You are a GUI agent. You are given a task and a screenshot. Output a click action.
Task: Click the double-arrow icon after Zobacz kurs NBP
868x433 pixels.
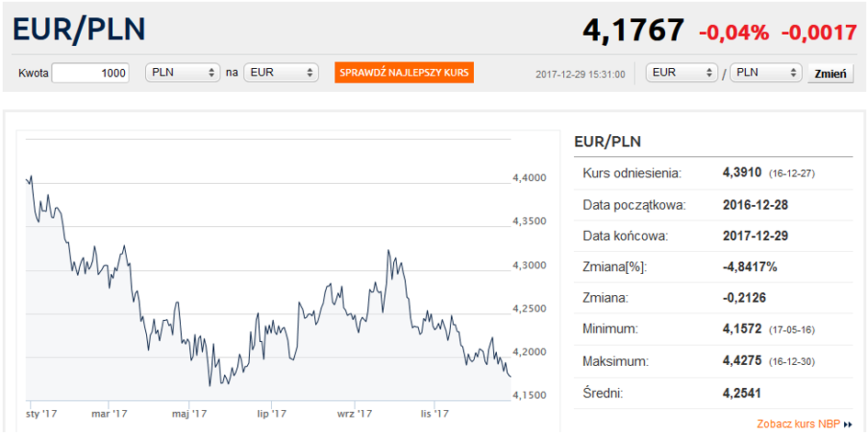(x=848, y=425)
